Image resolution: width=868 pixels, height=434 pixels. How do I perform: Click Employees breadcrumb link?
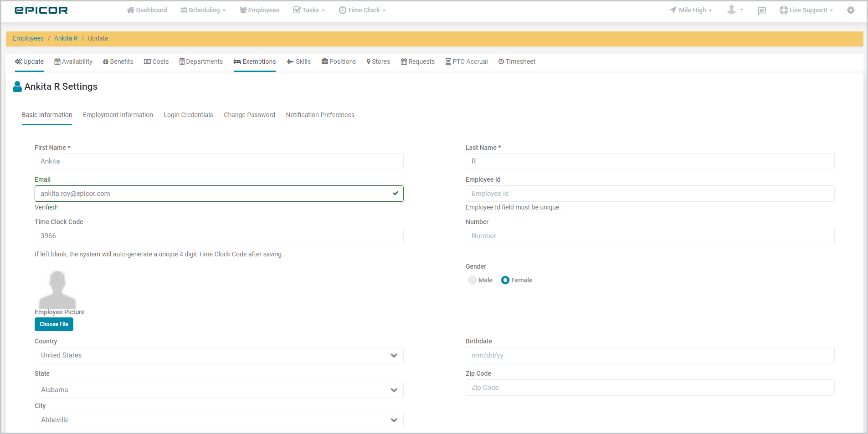pos(28,38)
